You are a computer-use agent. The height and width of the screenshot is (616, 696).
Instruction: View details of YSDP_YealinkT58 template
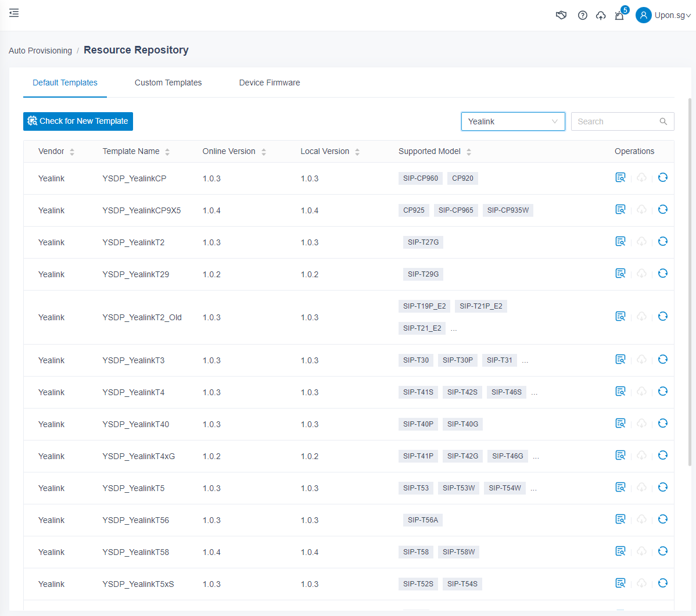[620, 551]
